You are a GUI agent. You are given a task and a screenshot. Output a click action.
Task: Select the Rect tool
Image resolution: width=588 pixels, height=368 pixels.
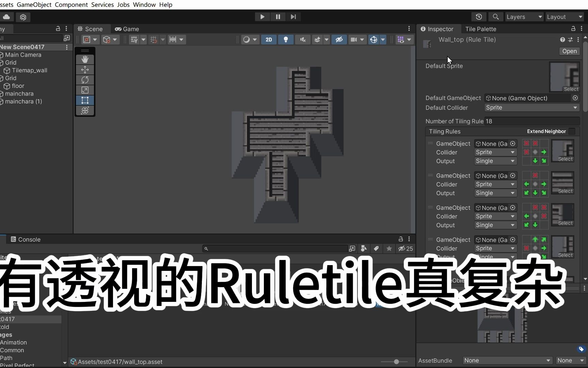[85, 100]
